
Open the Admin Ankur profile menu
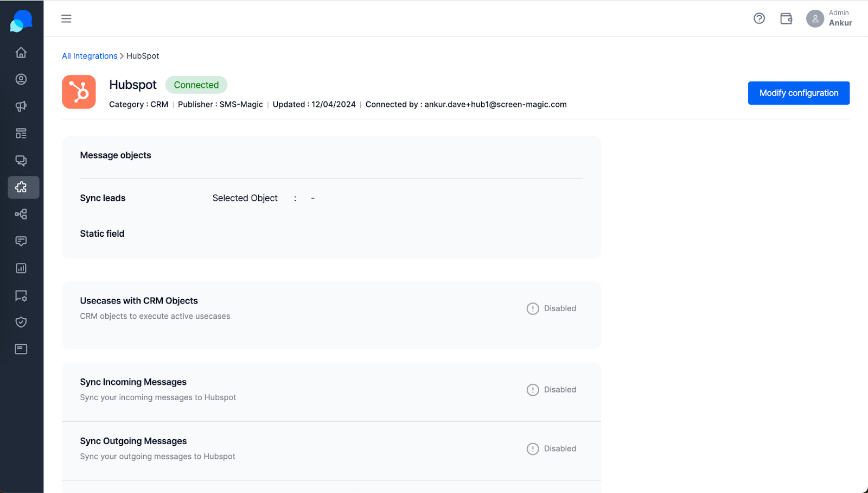[829, 18]
